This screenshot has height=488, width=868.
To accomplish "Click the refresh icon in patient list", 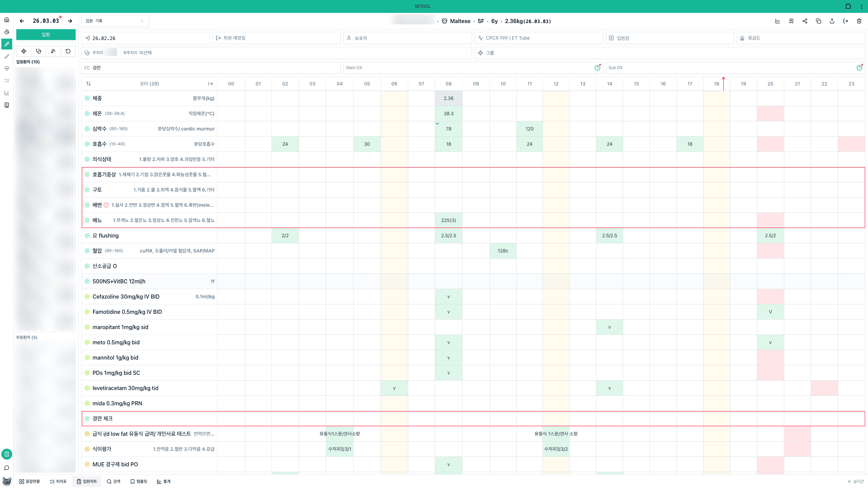I will coord(68,51).
